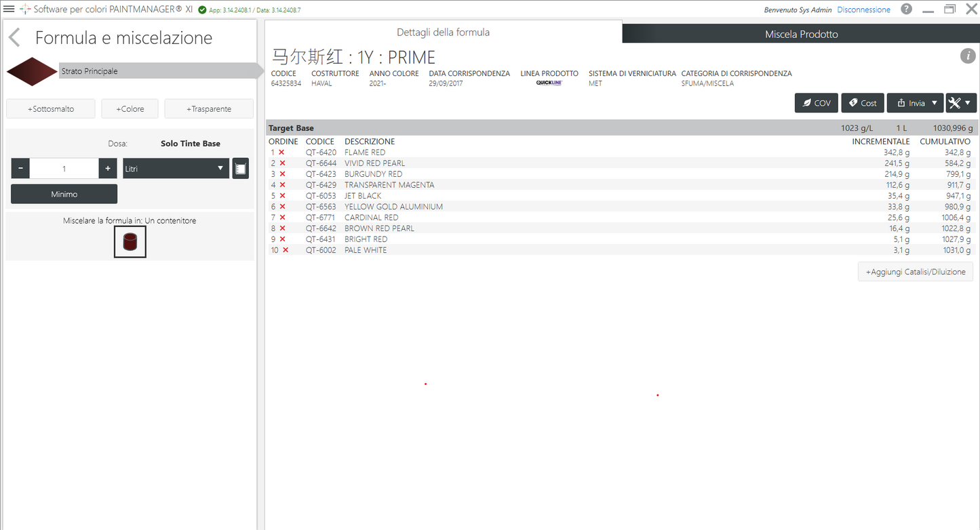Image resolution: width=980 pixels, height=530 pixels.
Task: Click the PALE WHITE description
Action: 366,250
